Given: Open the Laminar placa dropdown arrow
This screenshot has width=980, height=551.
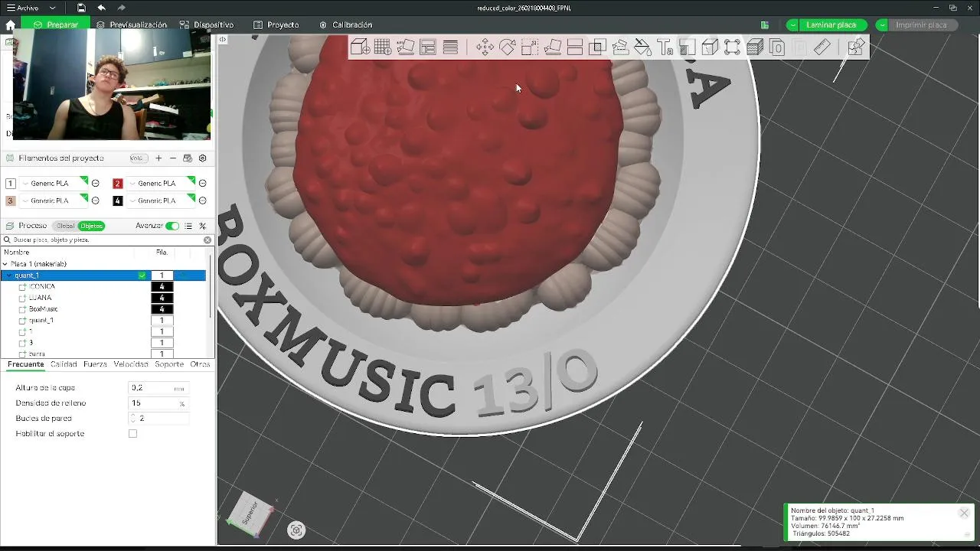Looking at the screenshot, I should point(792,24).
